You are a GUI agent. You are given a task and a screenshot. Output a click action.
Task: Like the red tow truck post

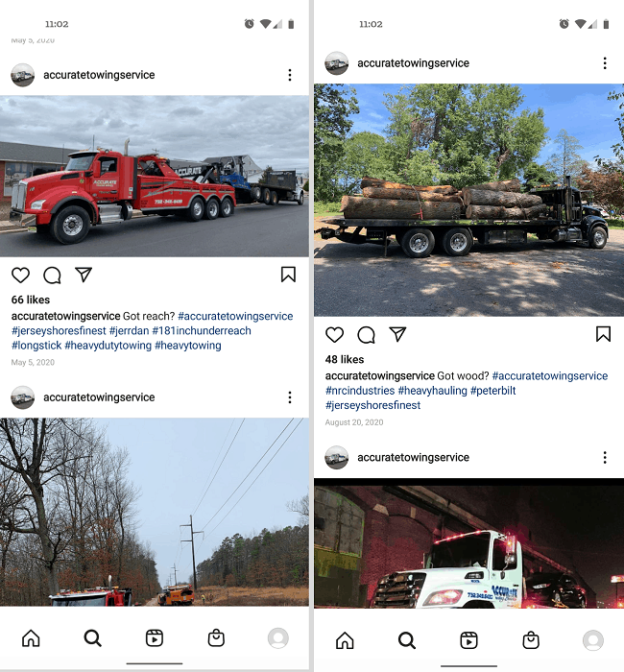pos(20,276)
